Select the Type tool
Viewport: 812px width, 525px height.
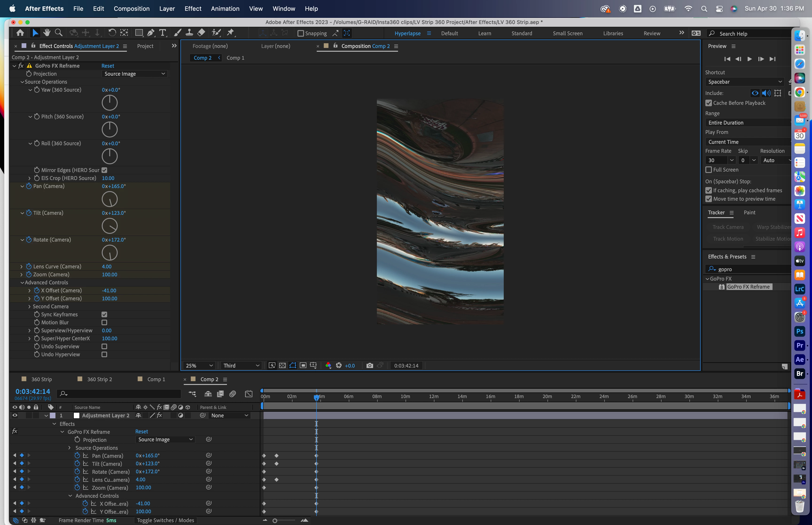(163, 33)
